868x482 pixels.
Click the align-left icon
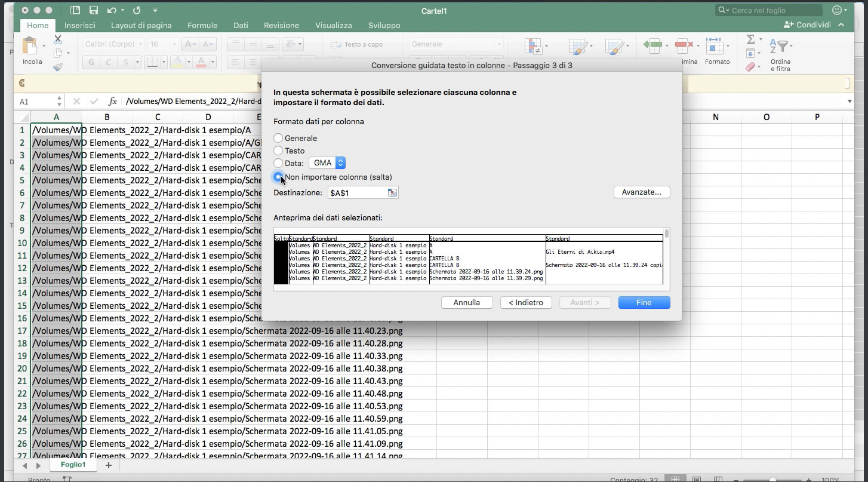236,62
